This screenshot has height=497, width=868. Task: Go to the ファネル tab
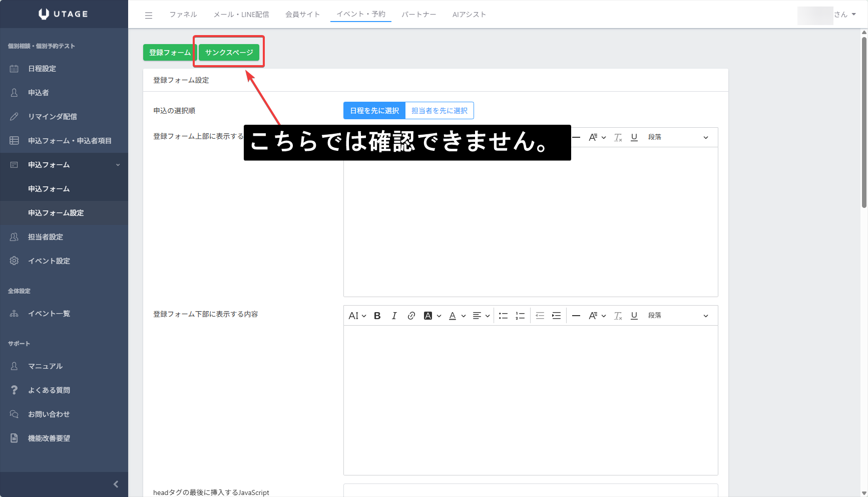[183, 15]
